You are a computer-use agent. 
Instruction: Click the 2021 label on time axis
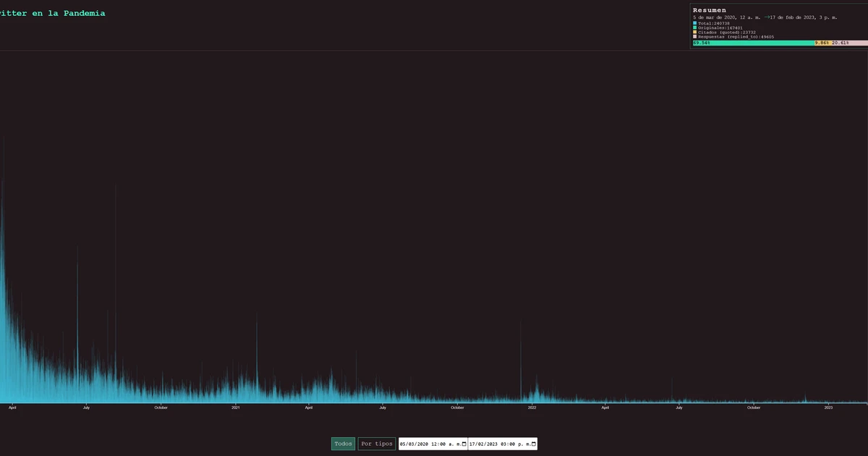click(x=236, y=408)
